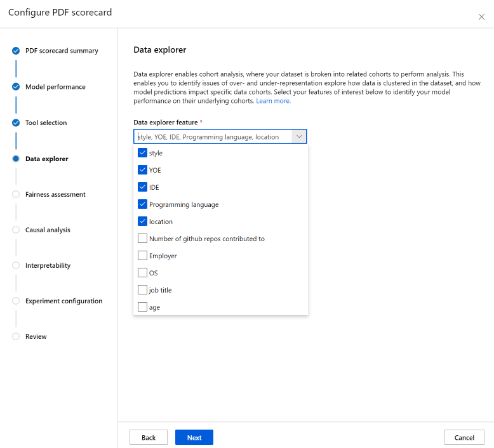Screen dimensions: 494x448
Task: Close the Configure PDF scorecard dialog
Action: tap(481, 16)
